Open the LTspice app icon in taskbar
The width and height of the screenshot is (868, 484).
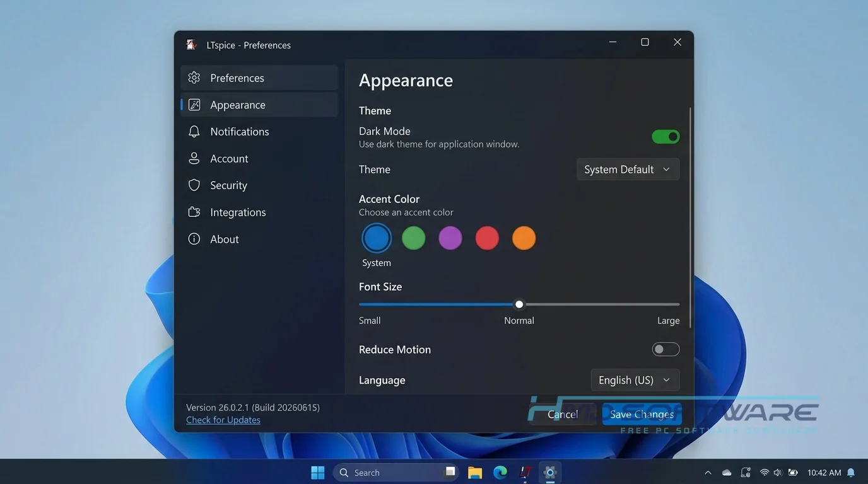[525, 473]
